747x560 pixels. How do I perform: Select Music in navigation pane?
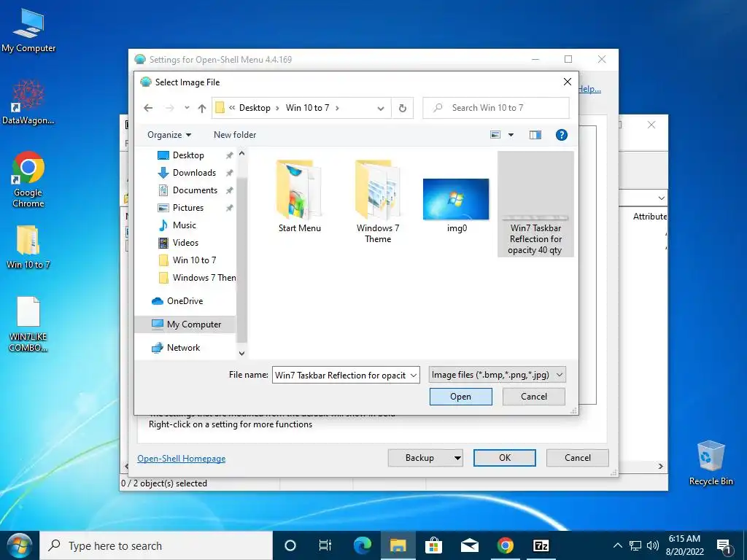(184, 225)
